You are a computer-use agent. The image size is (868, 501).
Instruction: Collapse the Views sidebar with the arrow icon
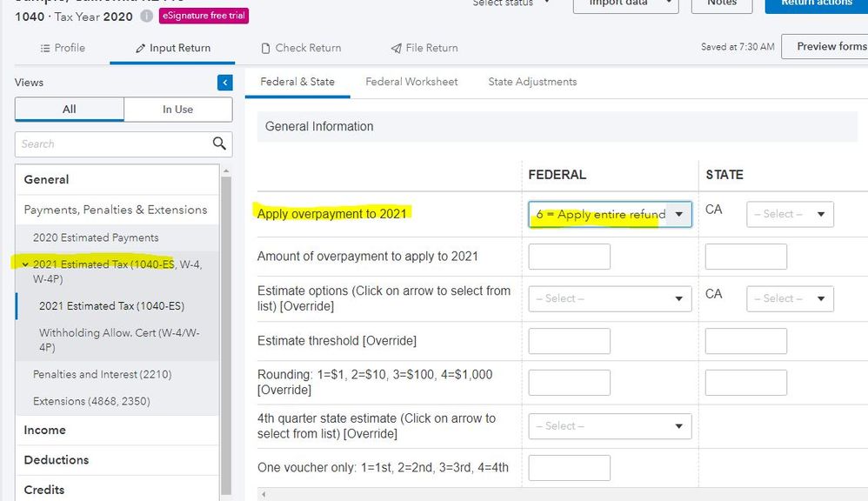click(x=225, y=83)
